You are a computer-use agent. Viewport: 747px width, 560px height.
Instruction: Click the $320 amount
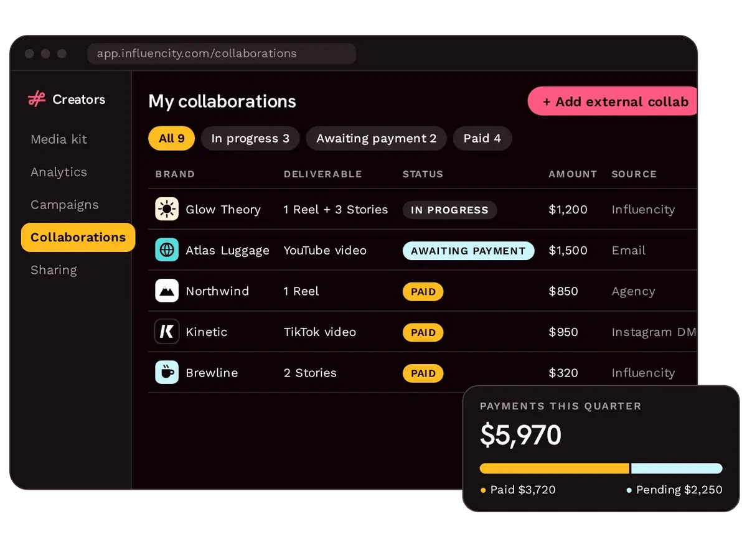tap(563, 373)
